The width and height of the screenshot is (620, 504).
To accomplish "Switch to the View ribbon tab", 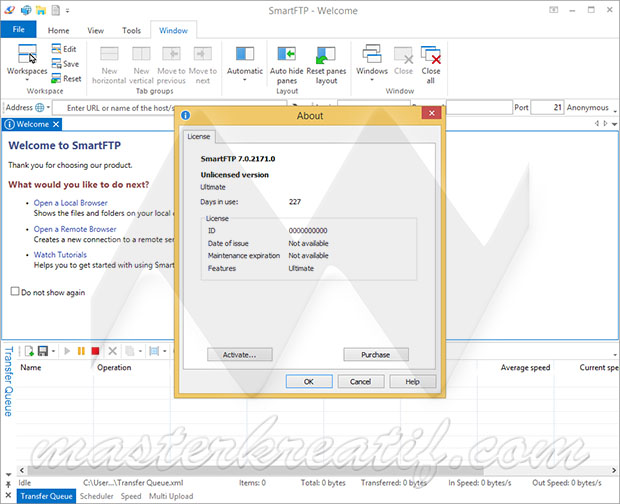I will point(95,30).
